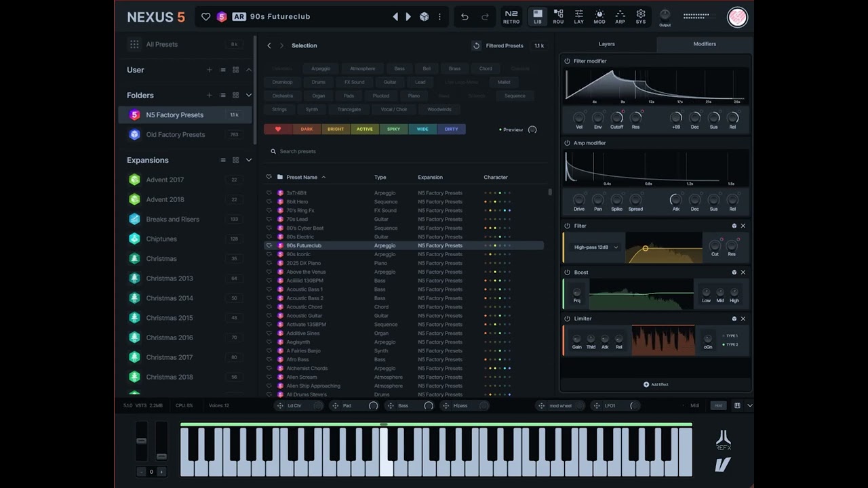
Task: Favorite the current preset with heart icon
Action: coord(206,17)
